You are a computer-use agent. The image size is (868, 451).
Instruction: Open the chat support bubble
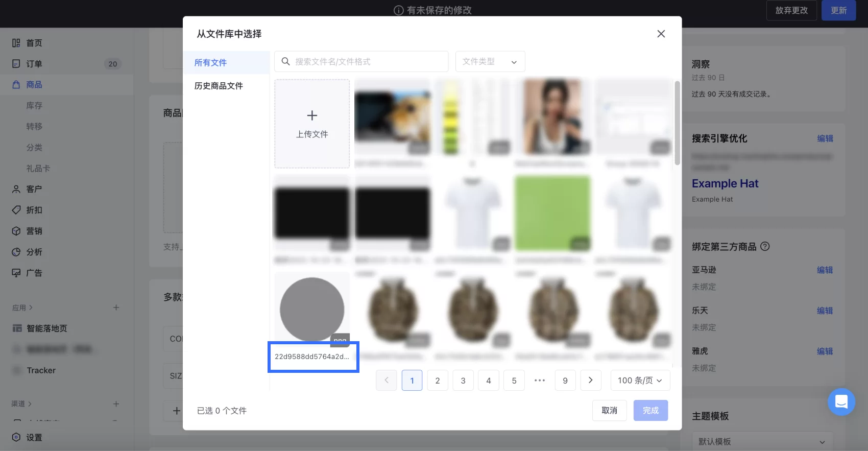tap(841, 401)
